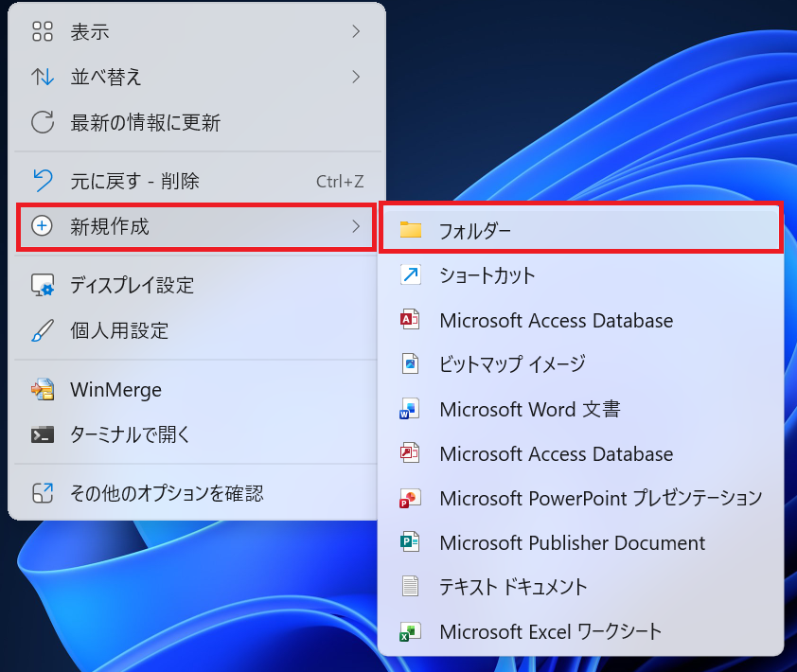The height and width of the screenshot is (672, 797).
Task: Click the refresh icon for 最新の情報に更新
Action: tap(43, 122)
